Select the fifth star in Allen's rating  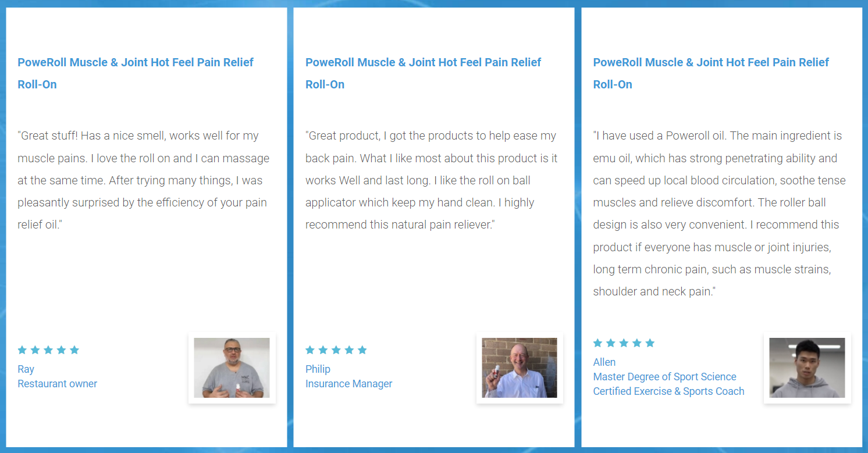tap(650, 343)
